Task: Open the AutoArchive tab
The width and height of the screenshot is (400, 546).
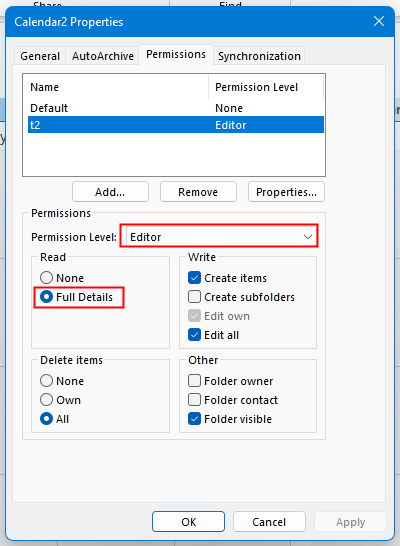Action: (103, 56)
